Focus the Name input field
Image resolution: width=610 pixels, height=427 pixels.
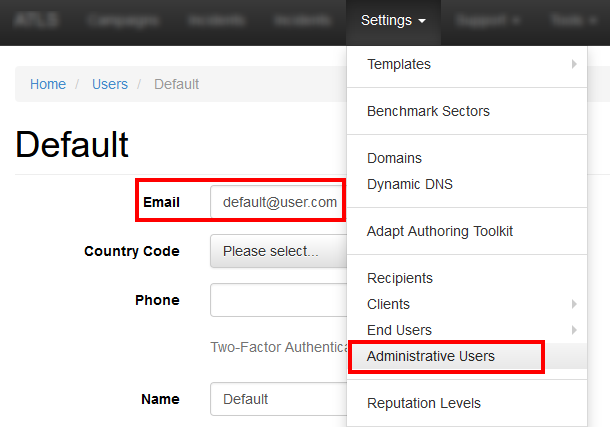point(279,399)
